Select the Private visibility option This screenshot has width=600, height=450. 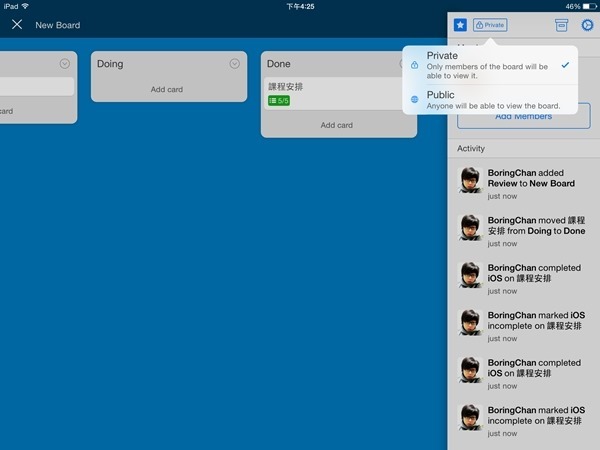point(490,65)
